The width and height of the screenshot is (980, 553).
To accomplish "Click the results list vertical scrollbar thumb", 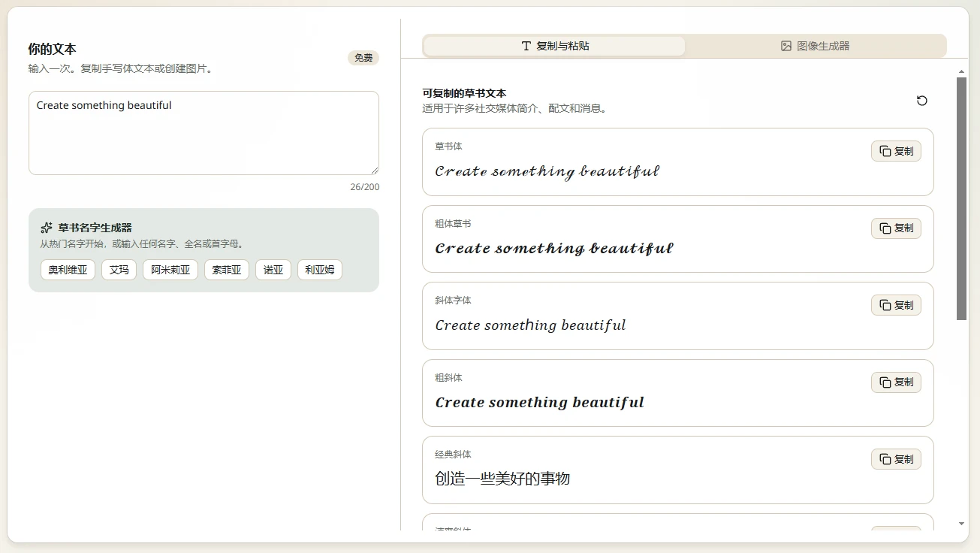I will (x=961, y=198).
